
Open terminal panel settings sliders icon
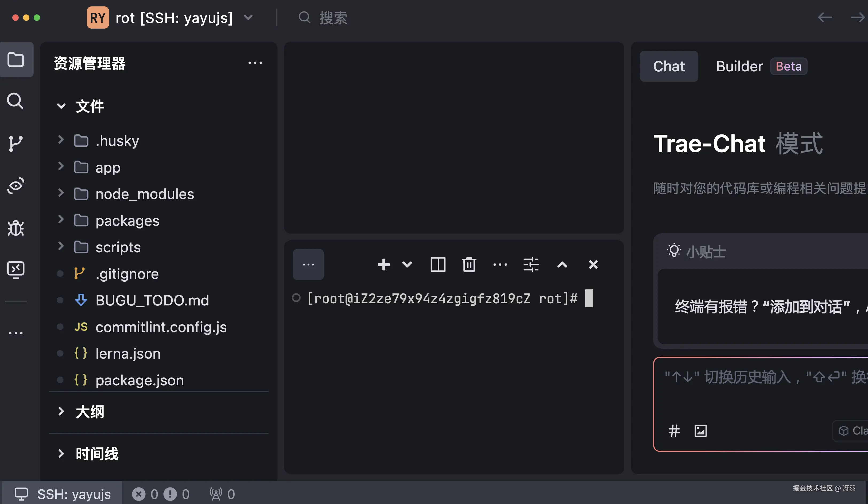coord(531,265)
